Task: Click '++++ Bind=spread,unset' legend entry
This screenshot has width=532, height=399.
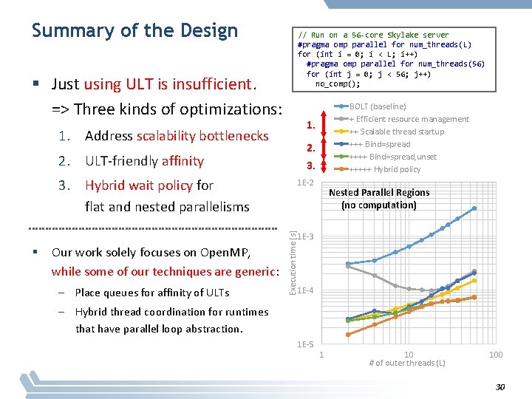Action: point(386,157)
